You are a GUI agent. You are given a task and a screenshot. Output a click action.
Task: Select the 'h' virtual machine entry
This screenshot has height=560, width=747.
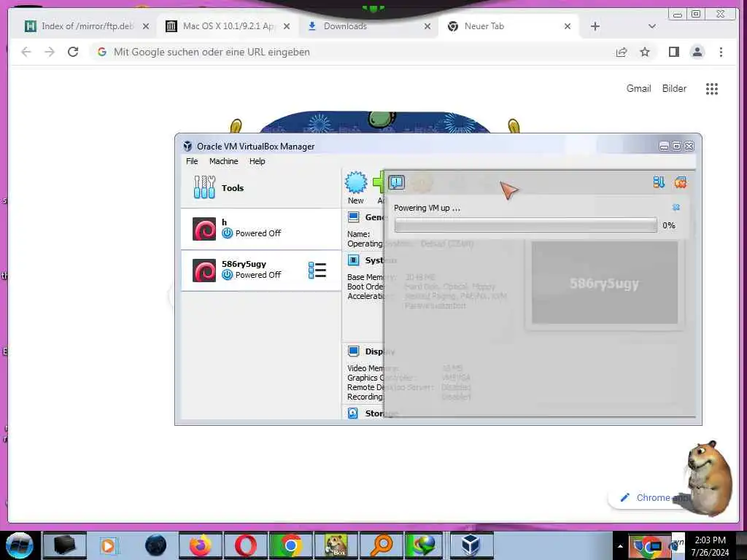pos(261,228)
